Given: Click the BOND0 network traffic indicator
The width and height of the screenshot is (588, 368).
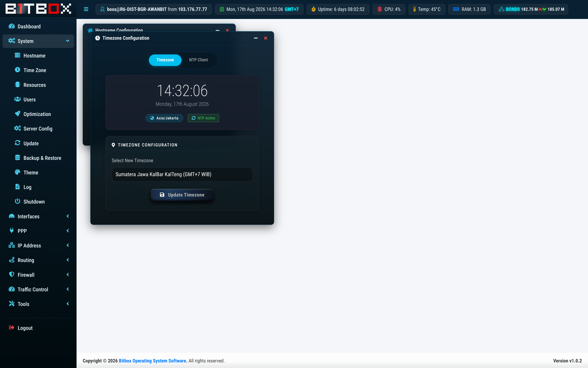Looking at the screenshot, I should click(x=531, y=9).
